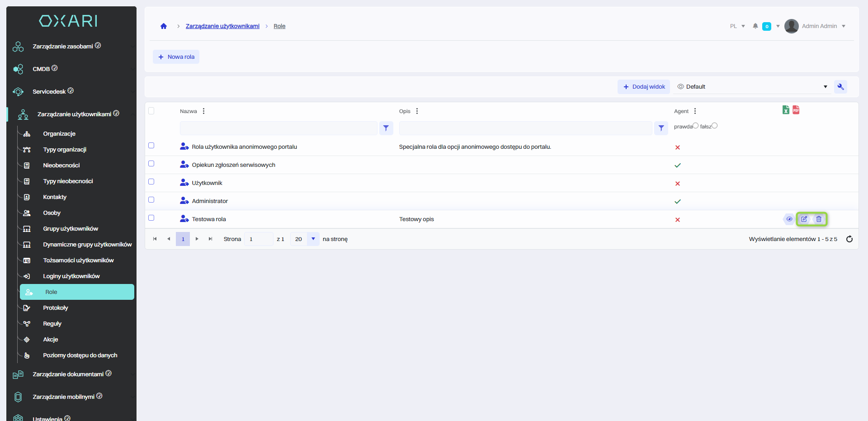The image size is (868, 421).
Task: Export the roles table to PDF
Action: 796,110
